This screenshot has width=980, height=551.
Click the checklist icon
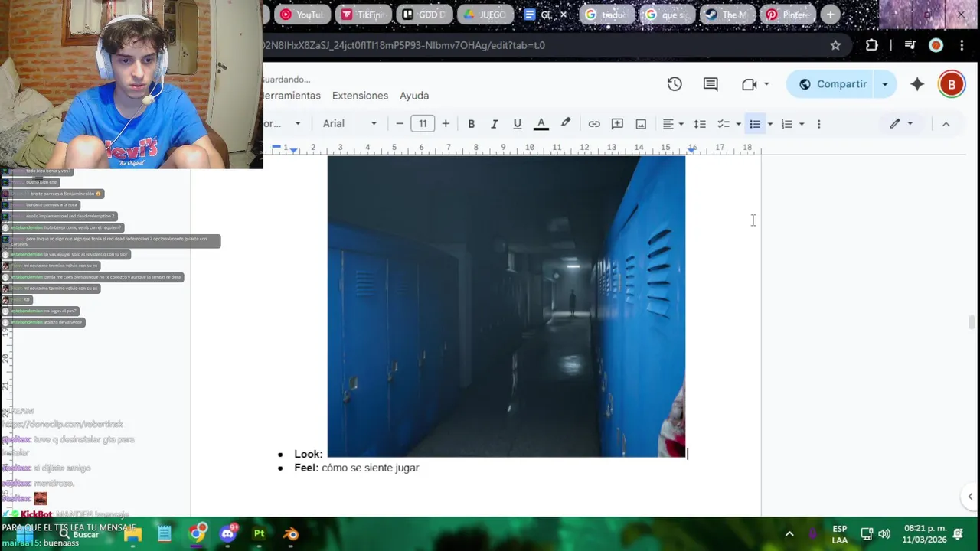(723, 124)
